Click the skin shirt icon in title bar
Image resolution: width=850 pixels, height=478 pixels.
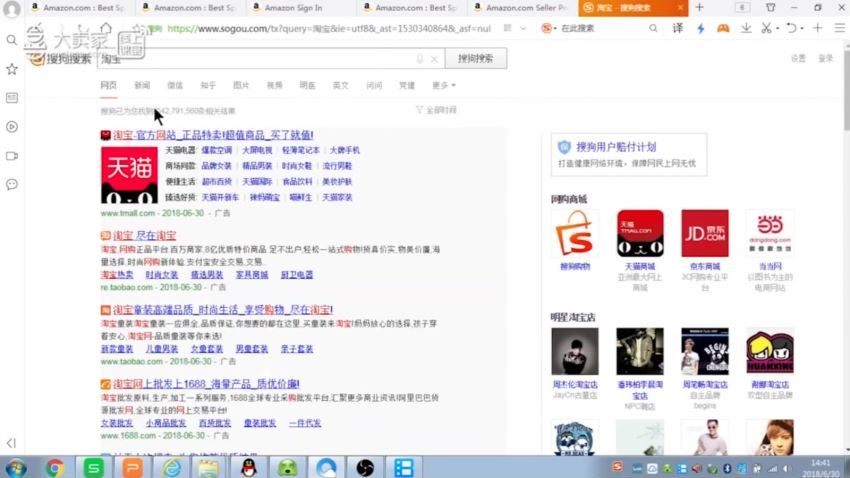[770, 8]
